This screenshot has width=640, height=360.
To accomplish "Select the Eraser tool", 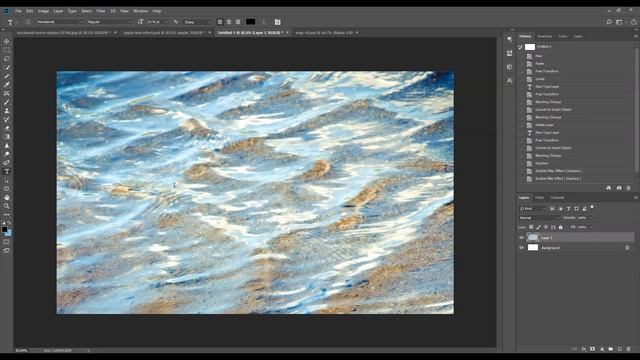I will point(7,128).
